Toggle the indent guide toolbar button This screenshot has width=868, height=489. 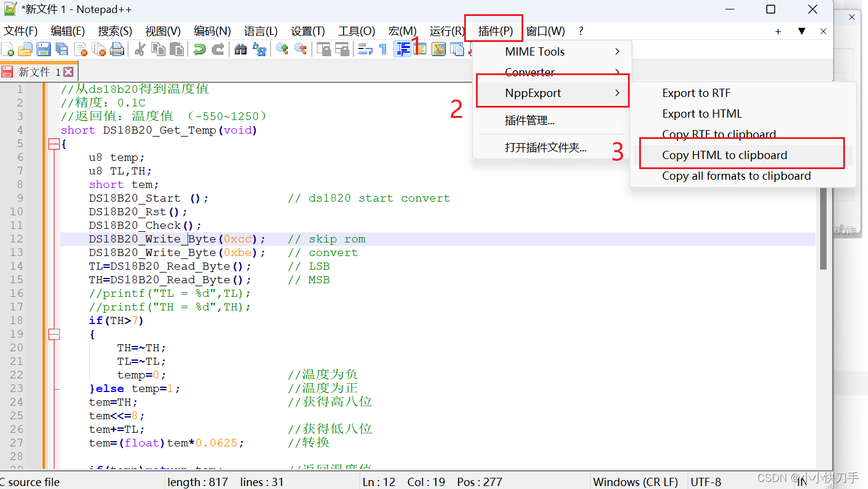point(403,49)
